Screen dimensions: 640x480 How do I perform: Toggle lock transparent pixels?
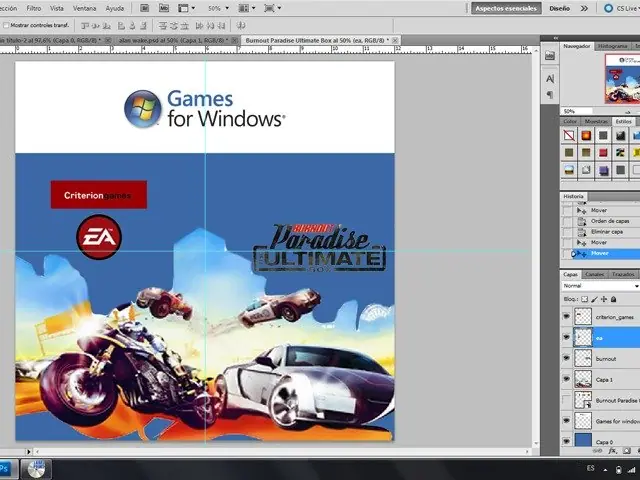point(584,300)
